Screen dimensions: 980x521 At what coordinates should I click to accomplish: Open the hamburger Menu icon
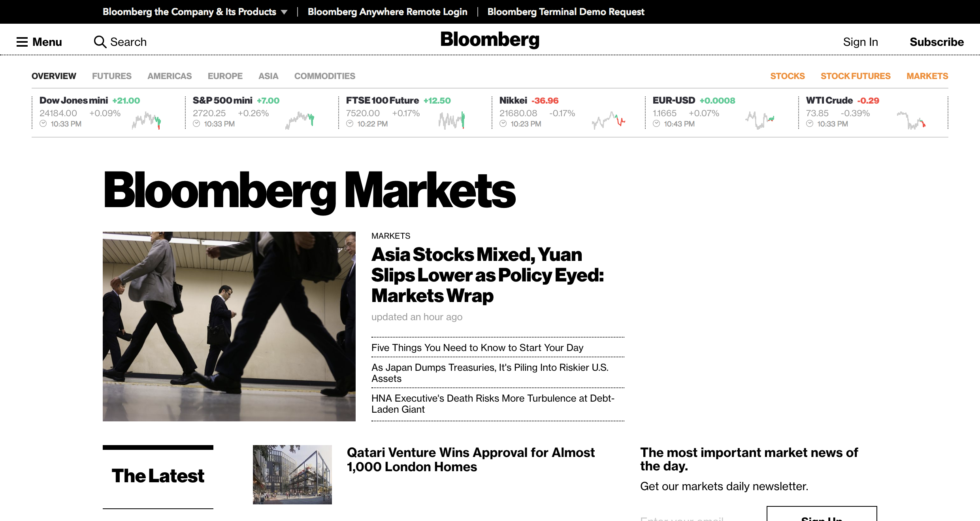22,42
